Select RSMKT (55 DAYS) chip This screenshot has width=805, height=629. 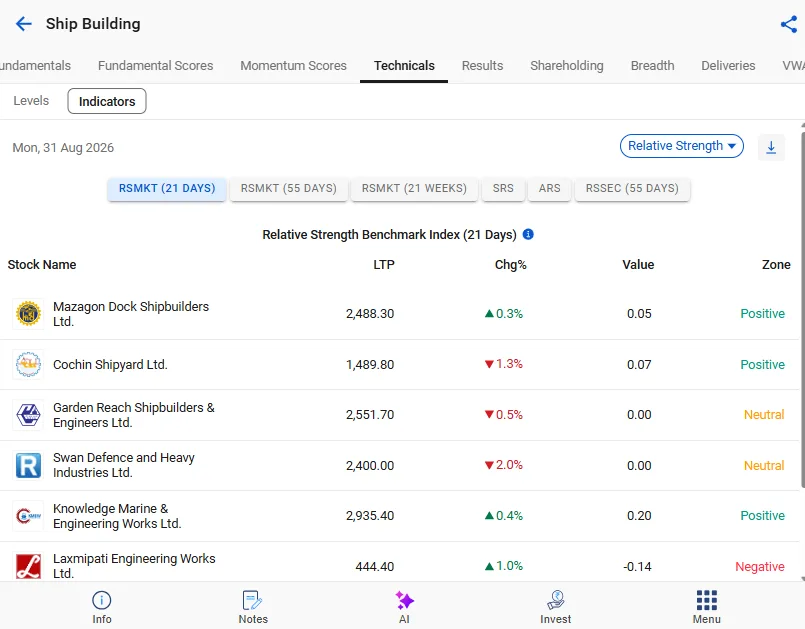289,188
